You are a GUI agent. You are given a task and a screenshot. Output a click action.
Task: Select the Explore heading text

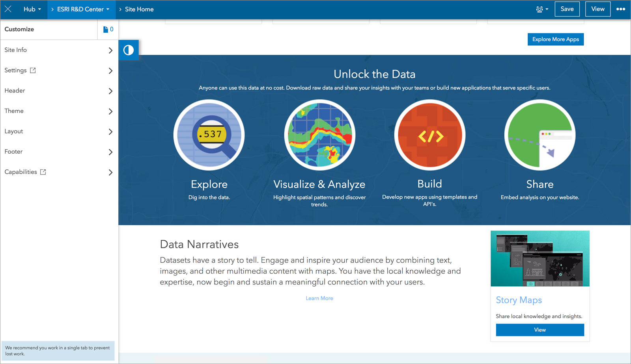coord(209,184)
